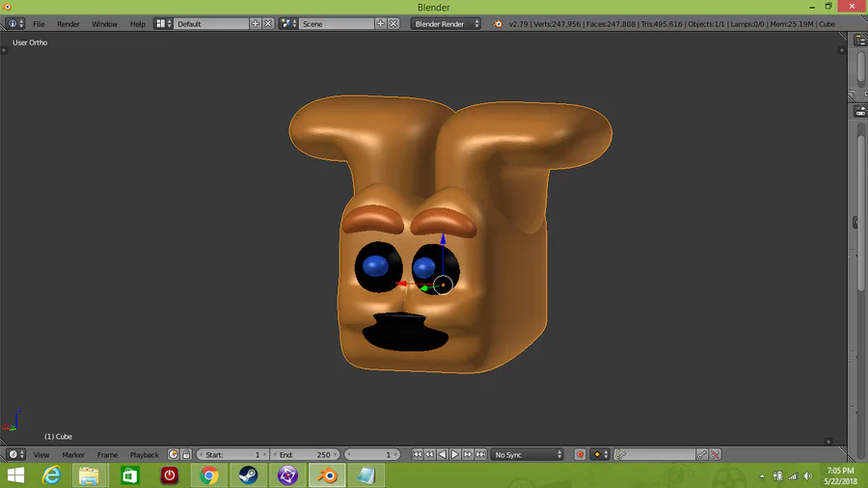Open the Render menu
Screen dimensions: 868x488
tap(68, 24)
